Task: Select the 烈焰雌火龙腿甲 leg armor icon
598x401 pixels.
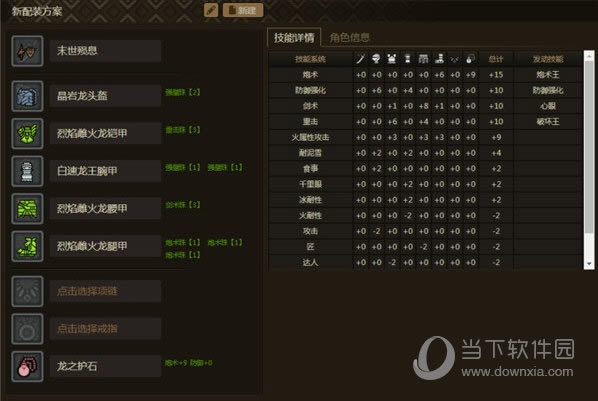Action: point(27,246)
